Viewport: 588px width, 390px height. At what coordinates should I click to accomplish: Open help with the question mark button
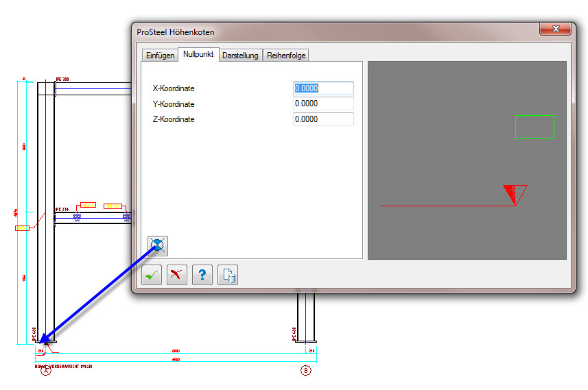coord(202,275)
